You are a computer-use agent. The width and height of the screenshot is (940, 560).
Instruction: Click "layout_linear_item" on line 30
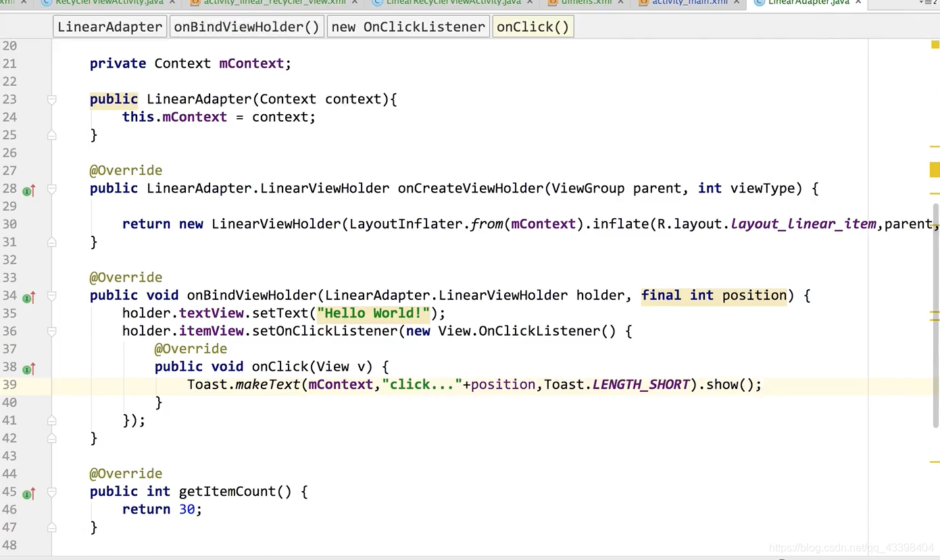803,224
